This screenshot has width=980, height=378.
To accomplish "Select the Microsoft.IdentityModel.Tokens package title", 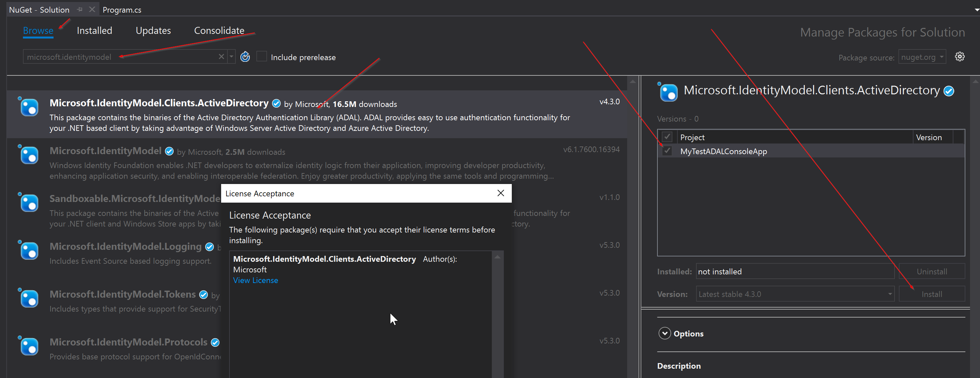I will (x=122, y=294).
